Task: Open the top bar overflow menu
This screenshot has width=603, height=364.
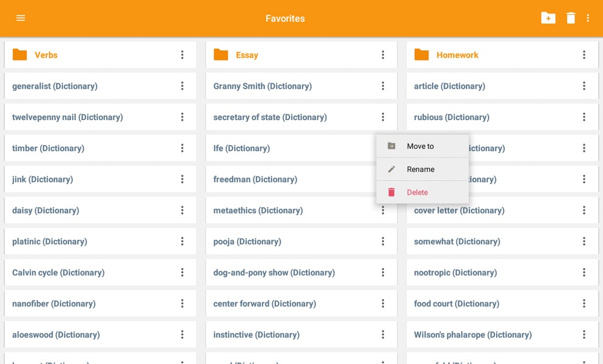Action: pos(588,18)
